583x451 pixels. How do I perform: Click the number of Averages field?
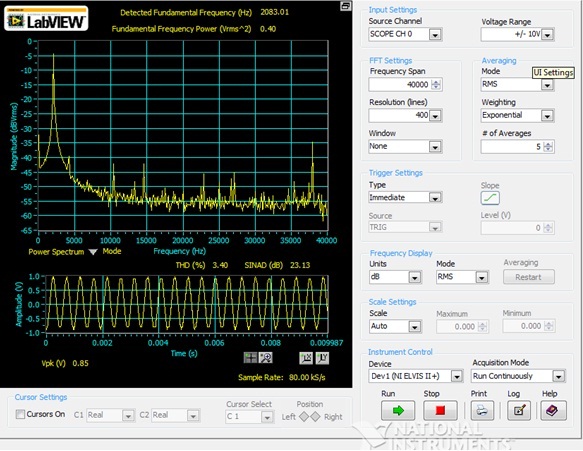[512, 147]
